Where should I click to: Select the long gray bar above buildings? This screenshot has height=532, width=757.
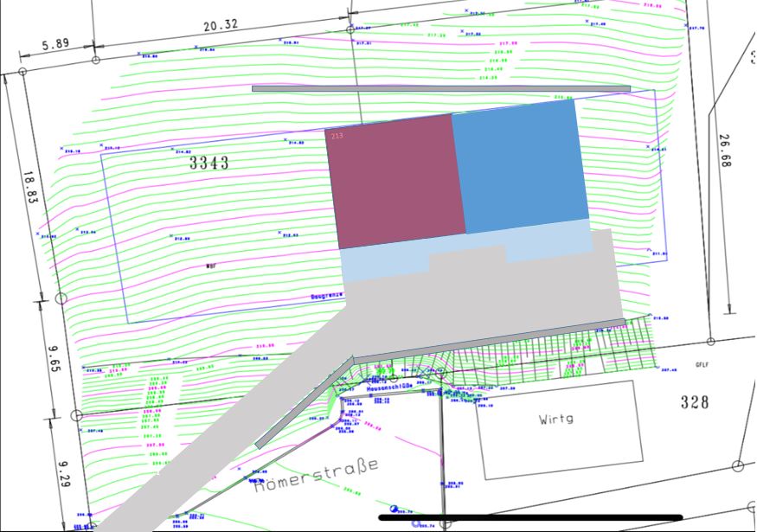coord(440,88)
